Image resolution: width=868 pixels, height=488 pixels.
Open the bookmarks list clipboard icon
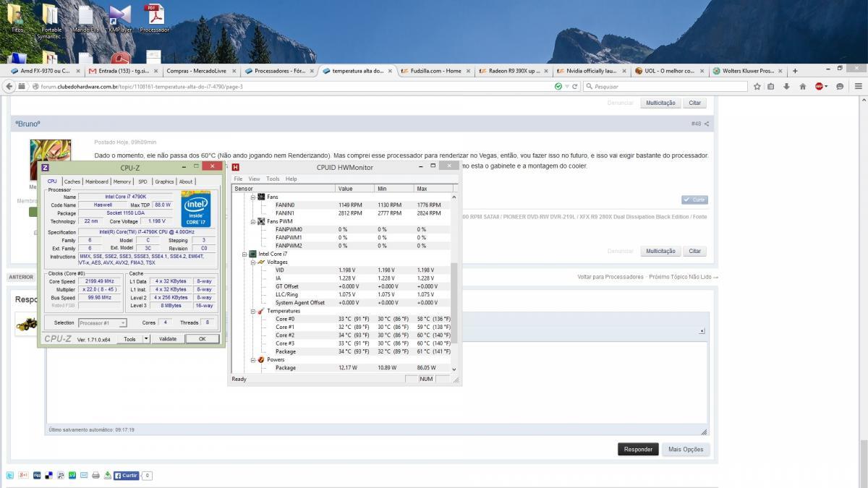point(771,86)
